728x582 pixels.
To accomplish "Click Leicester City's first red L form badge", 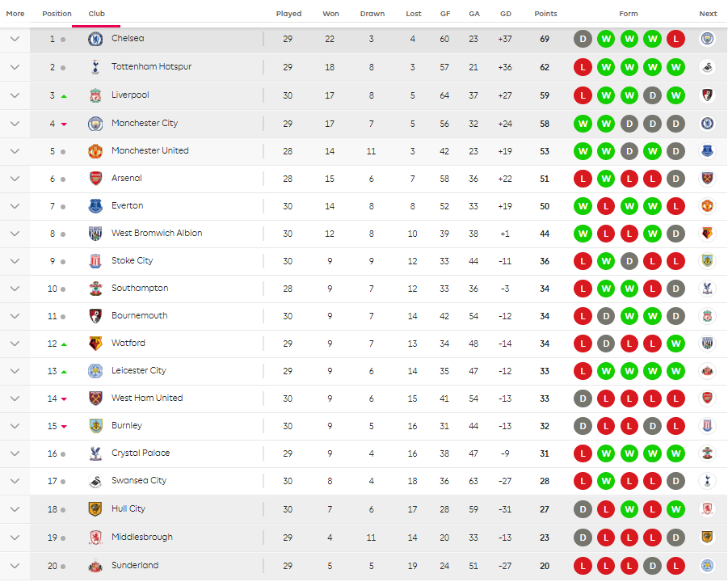I will point(583,371).
